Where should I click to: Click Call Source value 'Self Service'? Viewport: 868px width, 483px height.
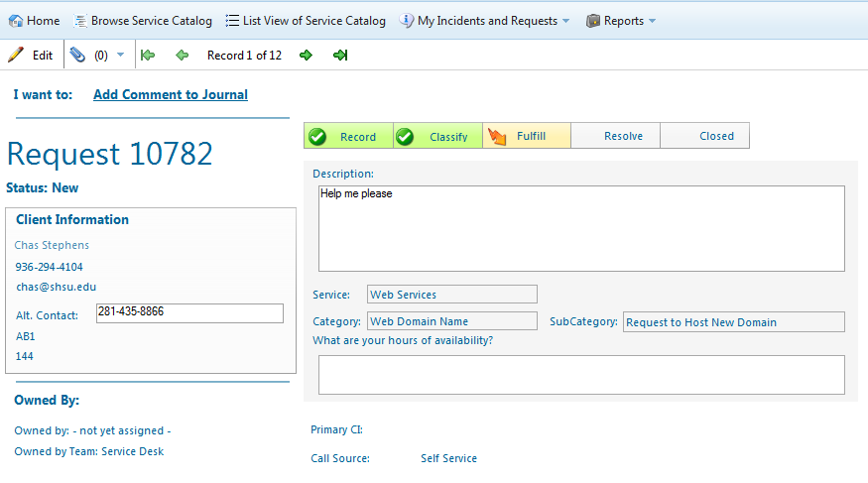click(449, 458)
